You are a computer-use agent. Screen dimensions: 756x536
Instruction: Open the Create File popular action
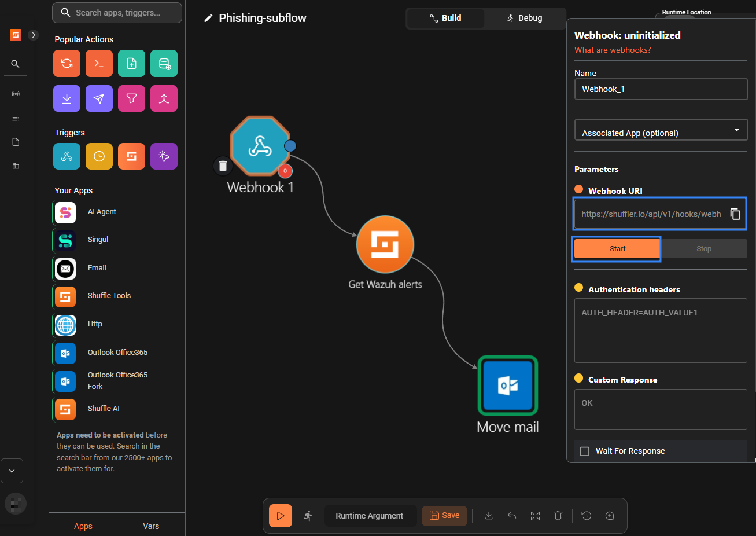(131, 63)
